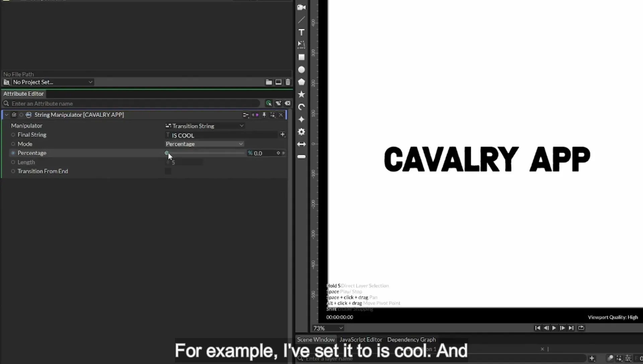Click the connection circle beside Transition From End
Viewport: 643px width, 364px height.
pyautogui.click(x=13, y=171)
